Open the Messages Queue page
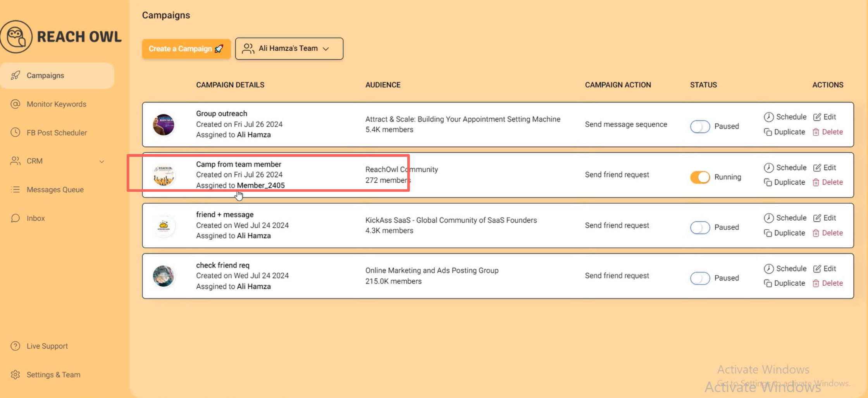This screenshot has height=398, width=868. (55, 190)
